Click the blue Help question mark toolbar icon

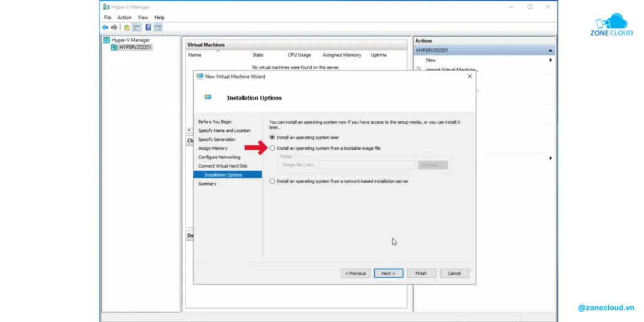(148, 28)
